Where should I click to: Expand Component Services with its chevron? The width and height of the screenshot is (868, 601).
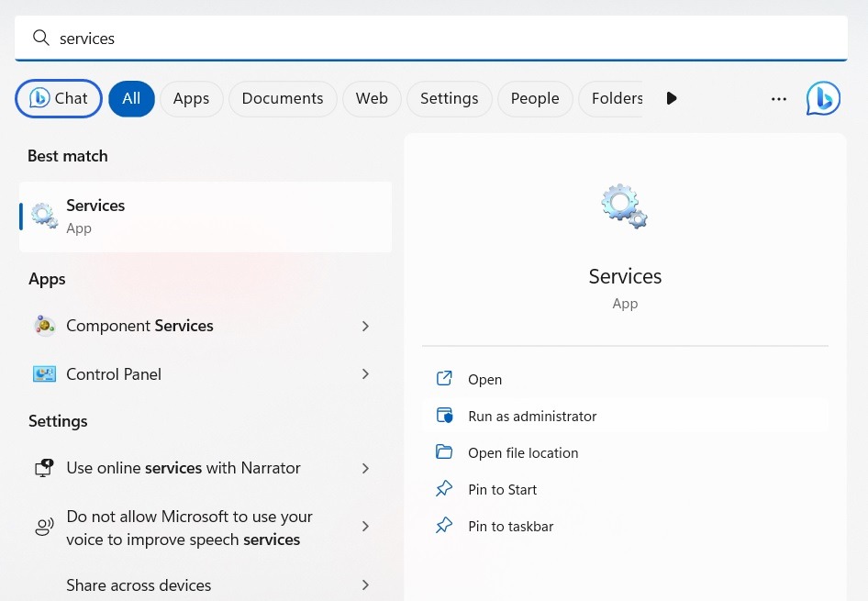(365, 326)
